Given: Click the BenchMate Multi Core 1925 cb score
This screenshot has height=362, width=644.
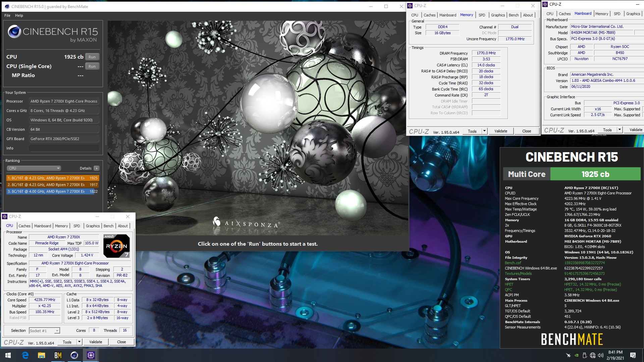Looking at the screenshot, I should (x=595, y=174).
